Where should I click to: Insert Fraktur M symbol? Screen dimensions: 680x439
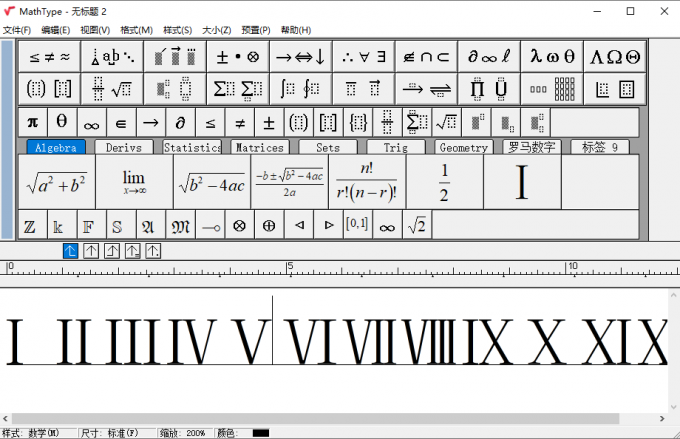(x=180, y=225)
